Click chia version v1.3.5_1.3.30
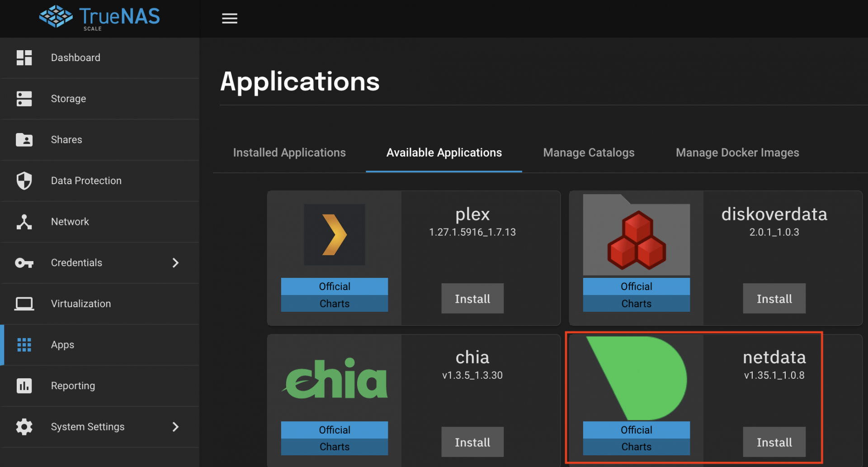 pos(472,375)
